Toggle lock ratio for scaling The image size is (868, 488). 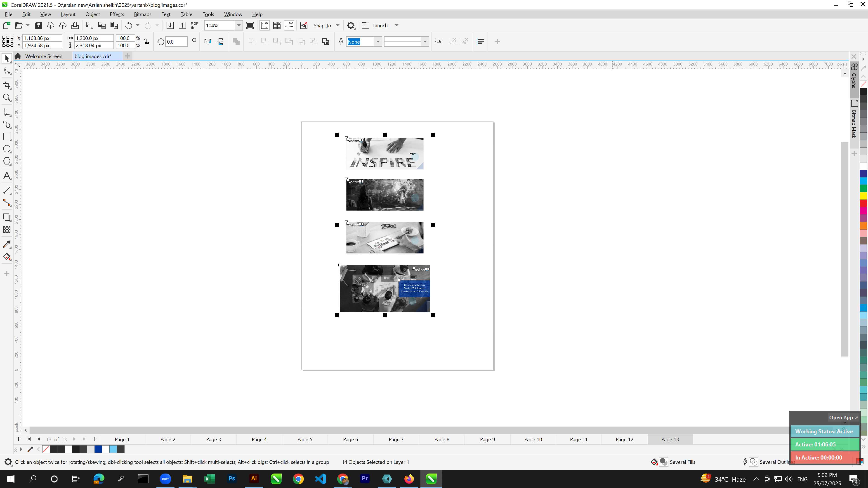click(147, 41)
